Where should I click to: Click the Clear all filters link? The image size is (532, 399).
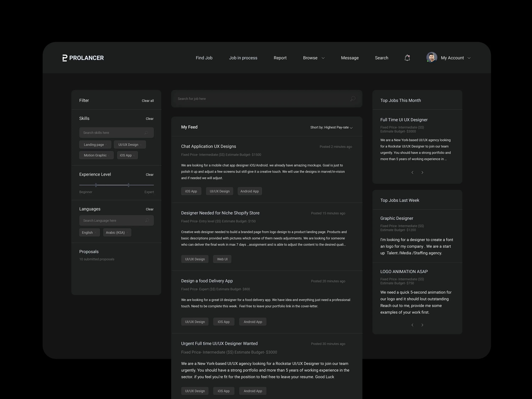[147, 101]
